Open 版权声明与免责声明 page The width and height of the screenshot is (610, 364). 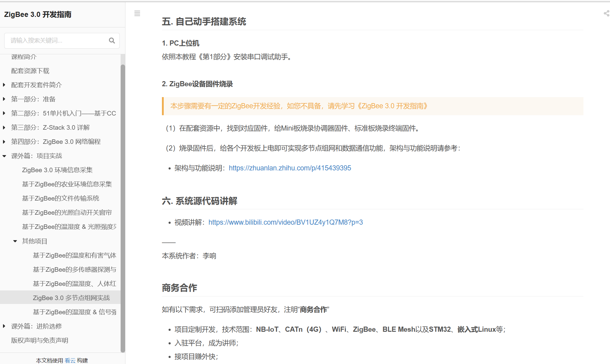point(40,340)
